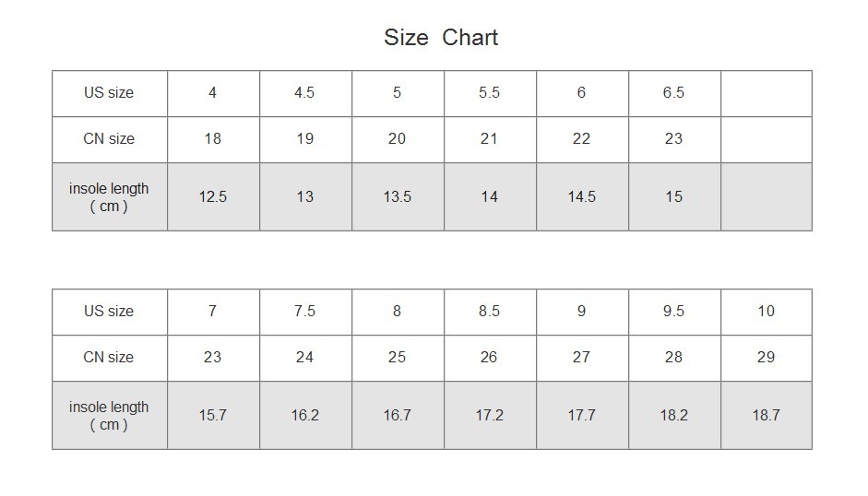Image resolution: width=868 pixels, height=496 pixels.
Task: Click insole length 14.5 cell
Action: coord(582,197)
